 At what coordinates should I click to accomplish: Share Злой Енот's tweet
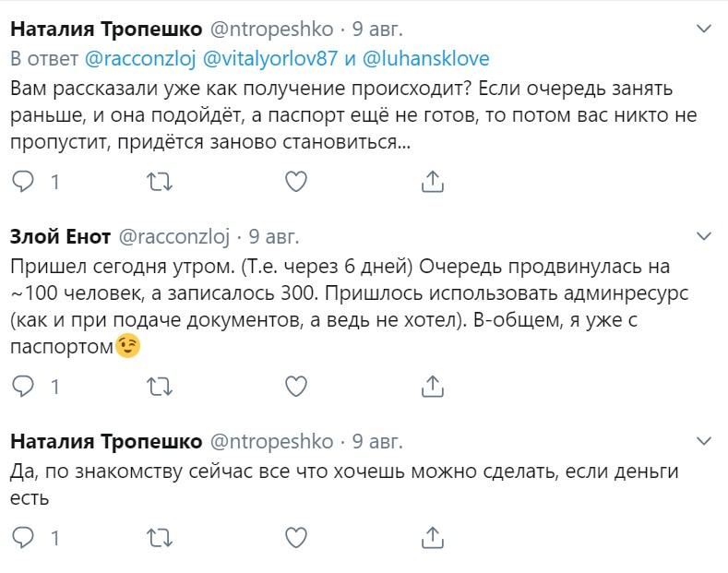click(432, 387)
